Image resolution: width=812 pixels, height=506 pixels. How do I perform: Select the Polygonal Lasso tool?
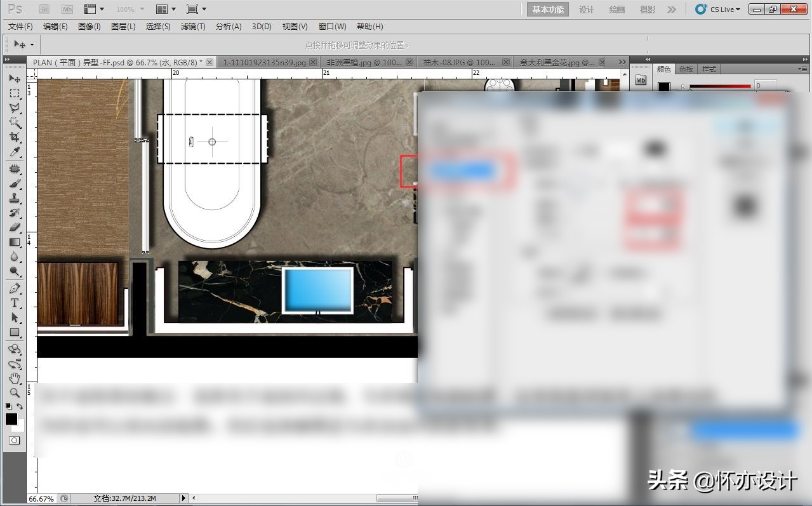[15, 107]
